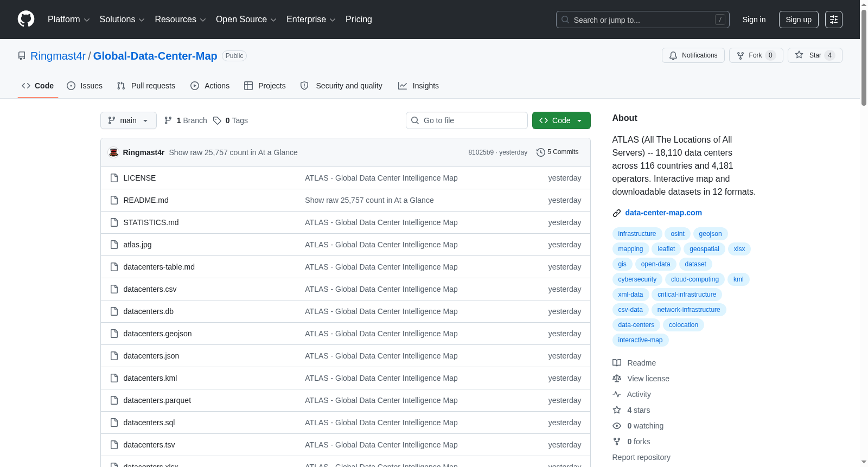This screenshot has height=467, width=868.
Task: Click the Go to file input
Action: (467, 120)
